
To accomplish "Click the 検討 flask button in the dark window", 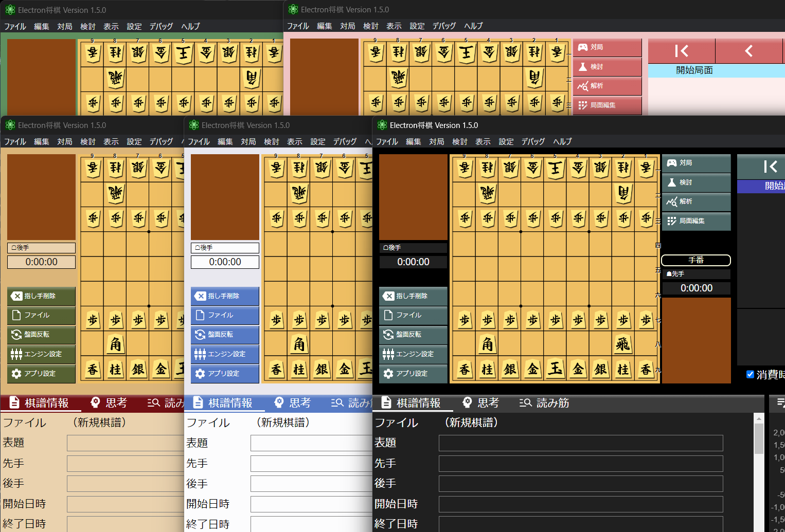I will 696,182.
